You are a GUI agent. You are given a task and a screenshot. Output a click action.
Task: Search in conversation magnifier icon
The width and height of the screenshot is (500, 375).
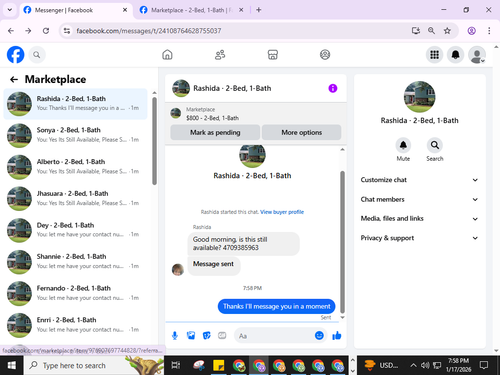click(x=435, y=145)
